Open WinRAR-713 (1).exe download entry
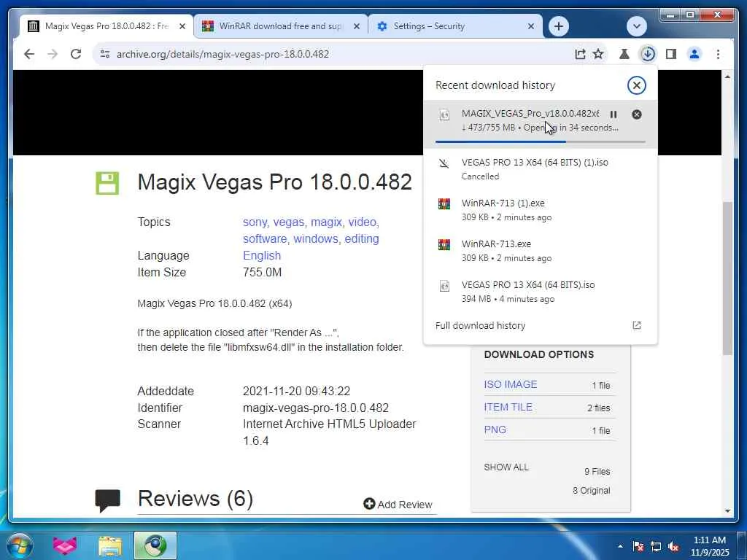This screenshot has width=747, height=560. (541, 210)
